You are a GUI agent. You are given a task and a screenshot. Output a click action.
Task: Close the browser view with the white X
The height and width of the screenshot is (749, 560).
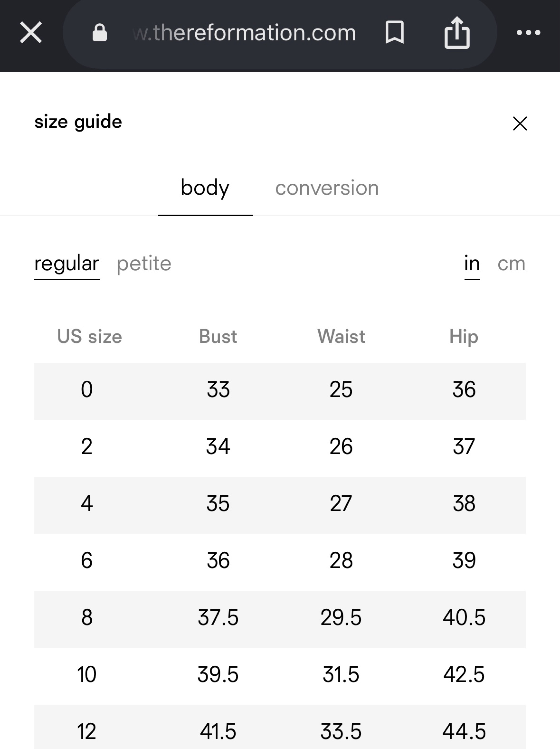coord(31,33)
